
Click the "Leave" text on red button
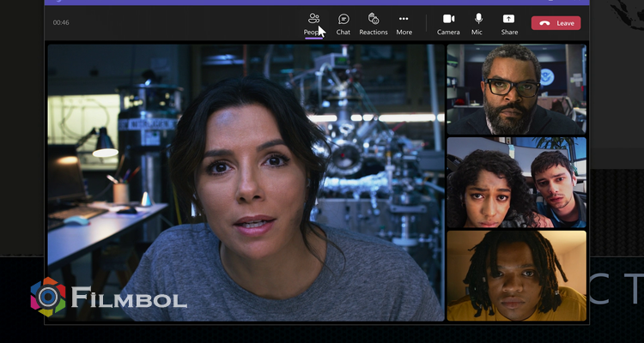tap(564, 23)
